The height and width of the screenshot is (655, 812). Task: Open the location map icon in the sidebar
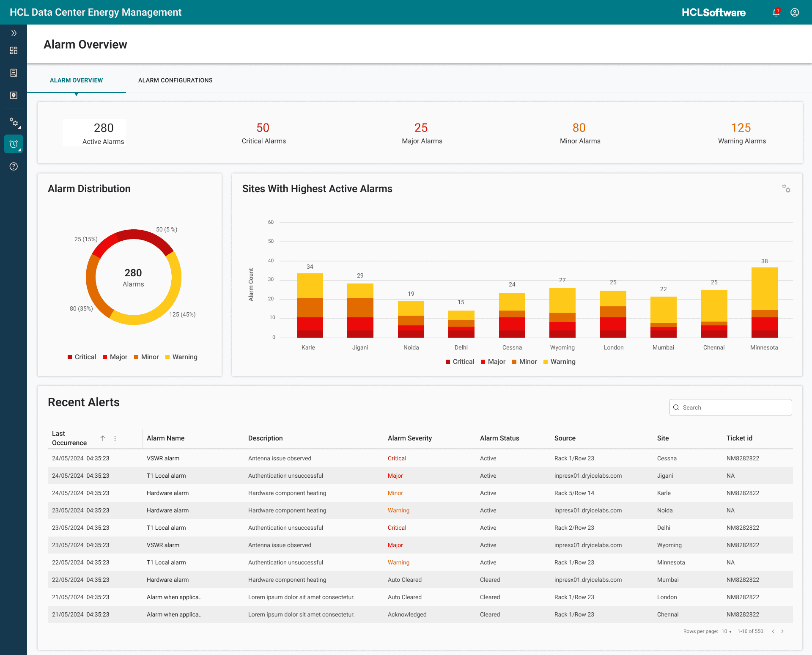click(14, 96)
